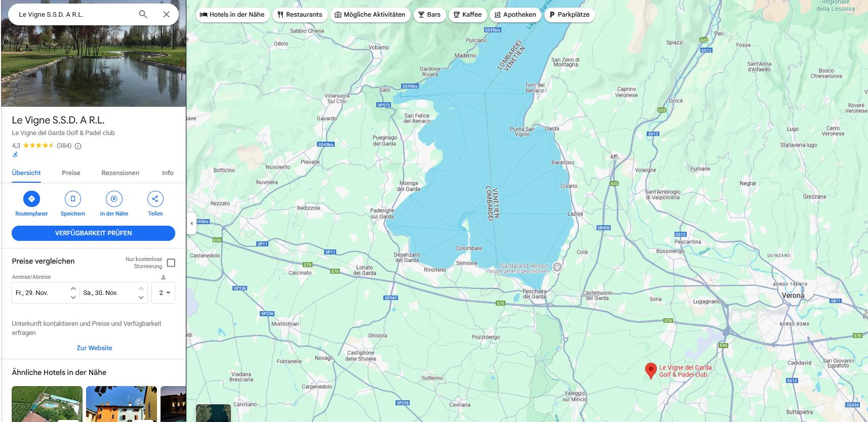This screenshot has height=422, width=868.
Task: Click VERFÜGBARKEIT PRÜFEN button
Action: tap(94, 233)
